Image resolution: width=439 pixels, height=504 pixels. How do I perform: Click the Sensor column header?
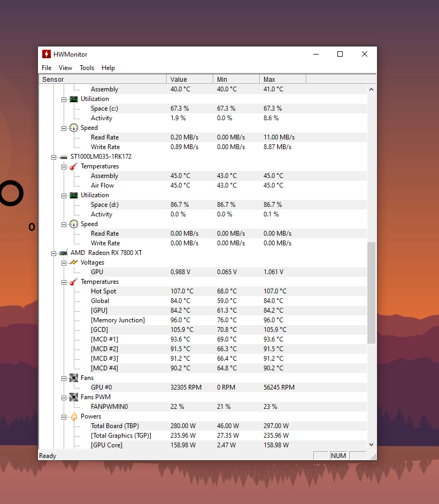tap(103, 80)
